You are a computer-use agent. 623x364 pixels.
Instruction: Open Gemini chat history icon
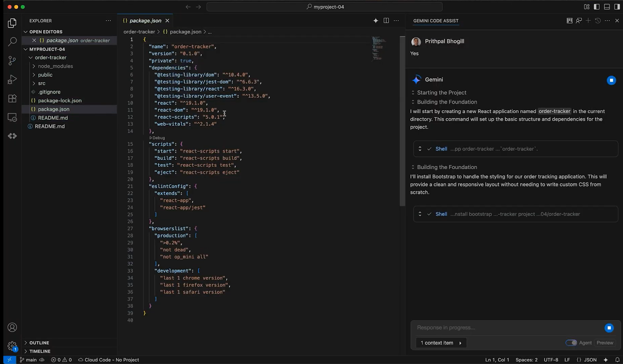pyautogui.click(x=598, y=21)
